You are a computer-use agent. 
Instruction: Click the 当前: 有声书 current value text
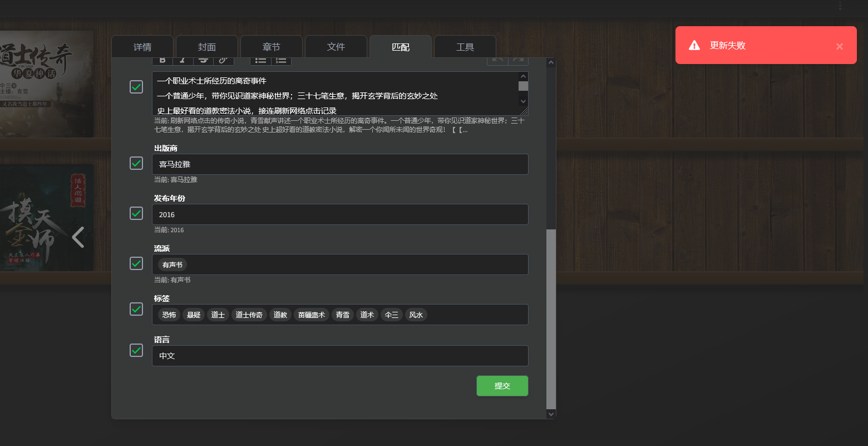click(x=172, y=280)
